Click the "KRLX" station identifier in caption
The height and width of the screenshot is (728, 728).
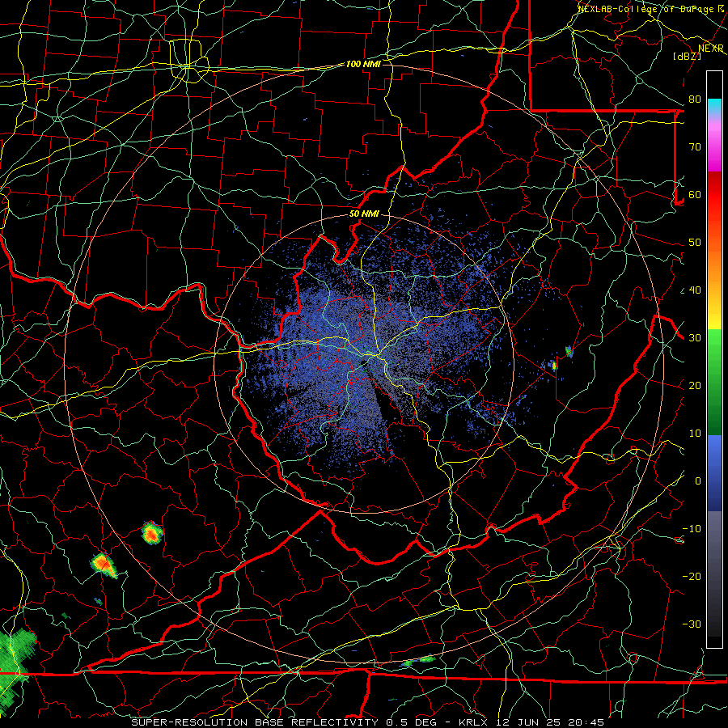point(473,722)
